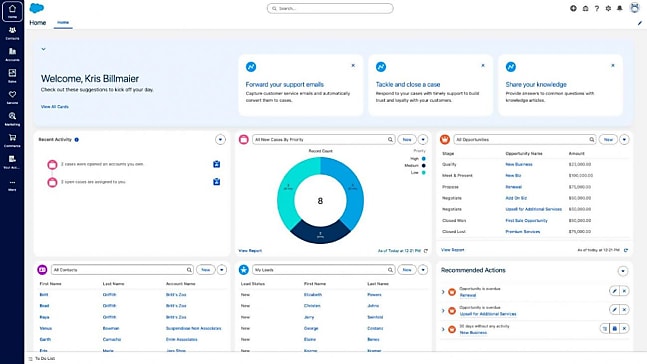The height and width of the screenshot is (364, 647).
Task: Open Recent Activity dropdown menu arrow
Action: [220, 139]
